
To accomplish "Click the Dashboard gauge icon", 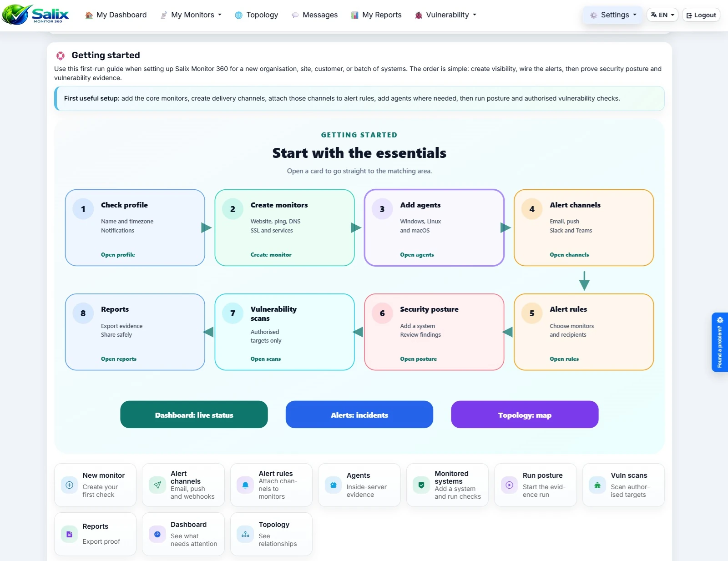I will click(157, 534).
